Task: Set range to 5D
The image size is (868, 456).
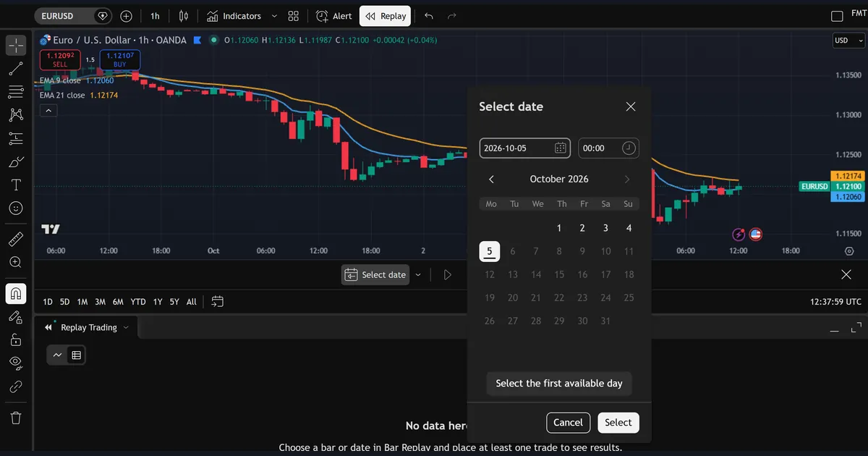Action: 65,302
